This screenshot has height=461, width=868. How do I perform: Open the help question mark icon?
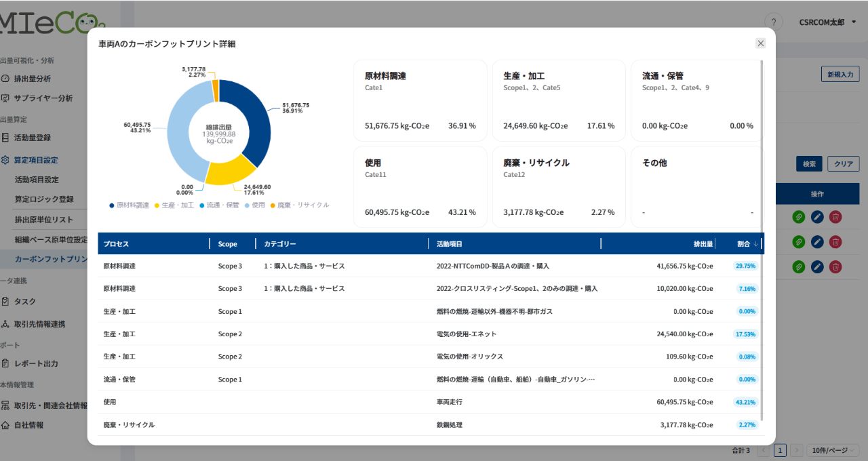[x=774, y=22]
